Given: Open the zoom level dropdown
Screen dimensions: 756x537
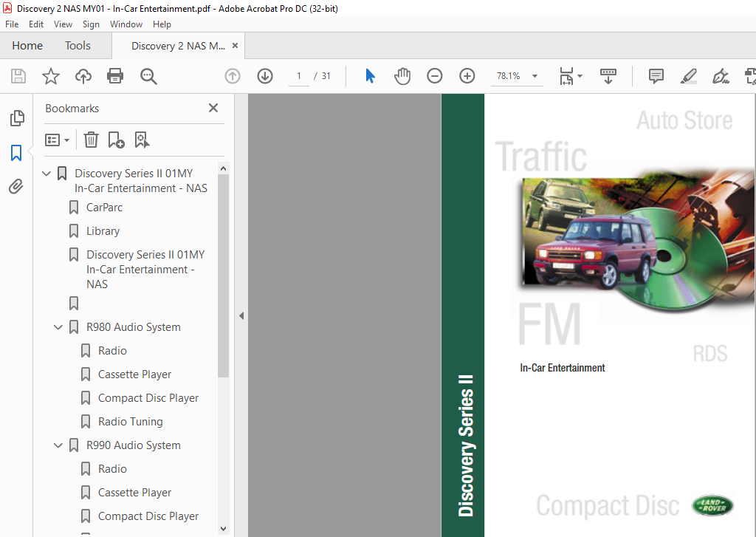Looking at the screenshot, I should click(x=535, y=76).
